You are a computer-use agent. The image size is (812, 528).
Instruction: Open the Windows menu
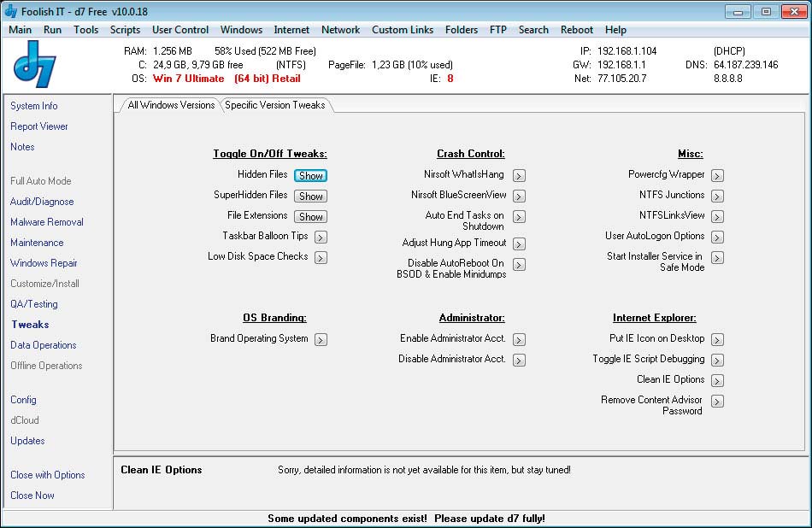[241, 30]
